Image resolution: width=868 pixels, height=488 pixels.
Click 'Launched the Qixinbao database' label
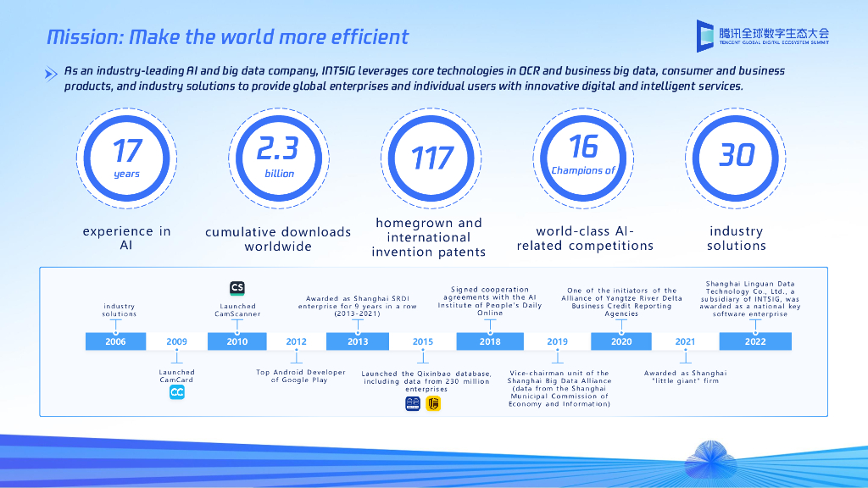point(426,381)
